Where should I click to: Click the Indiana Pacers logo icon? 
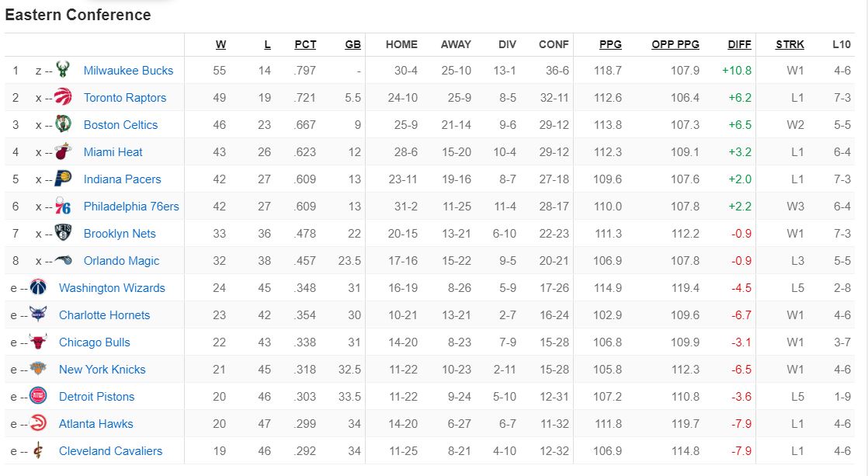(x=63, y=179)
